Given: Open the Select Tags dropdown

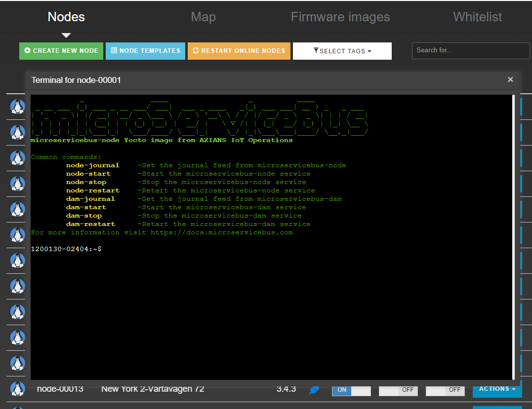Looking at the screenshot, I should point(342,51).
